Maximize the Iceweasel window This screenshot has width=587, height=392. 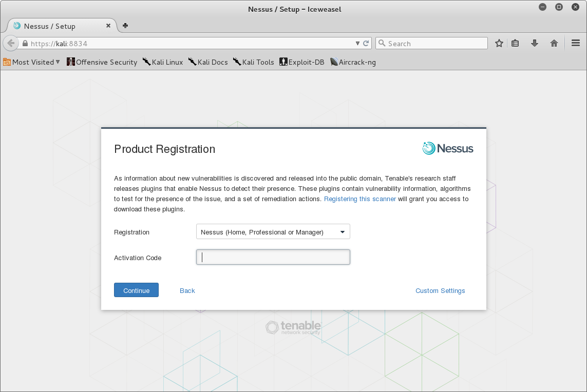559,7
